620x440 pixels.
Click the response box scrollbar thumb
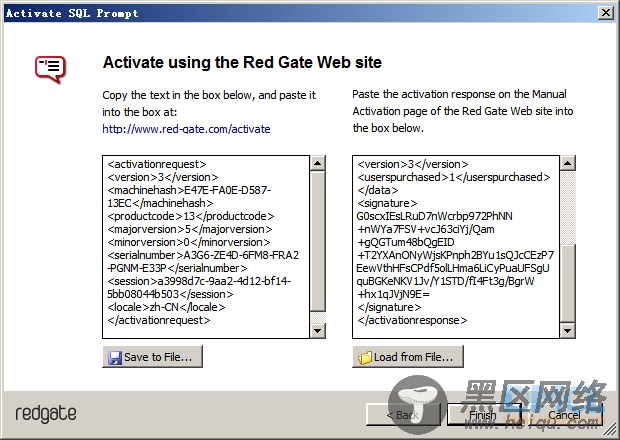[x=568, y=284]
